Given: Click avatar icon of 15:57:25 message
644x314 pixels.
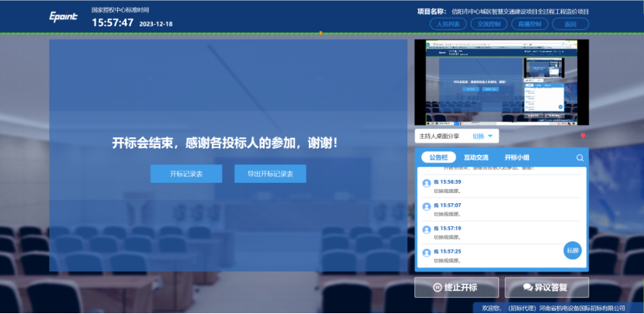Looking at the screenshot, I should [427, 254].
